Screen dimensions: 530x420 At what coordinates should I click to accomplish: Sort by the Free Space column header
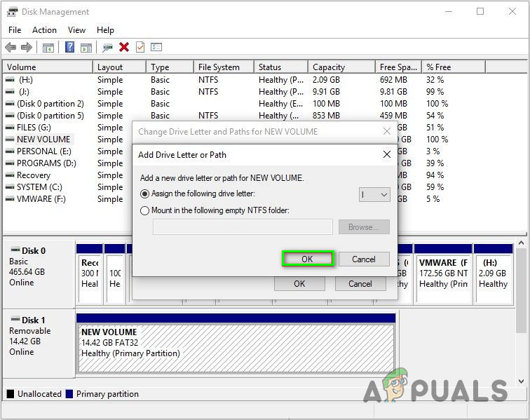[x=398, y=67]
